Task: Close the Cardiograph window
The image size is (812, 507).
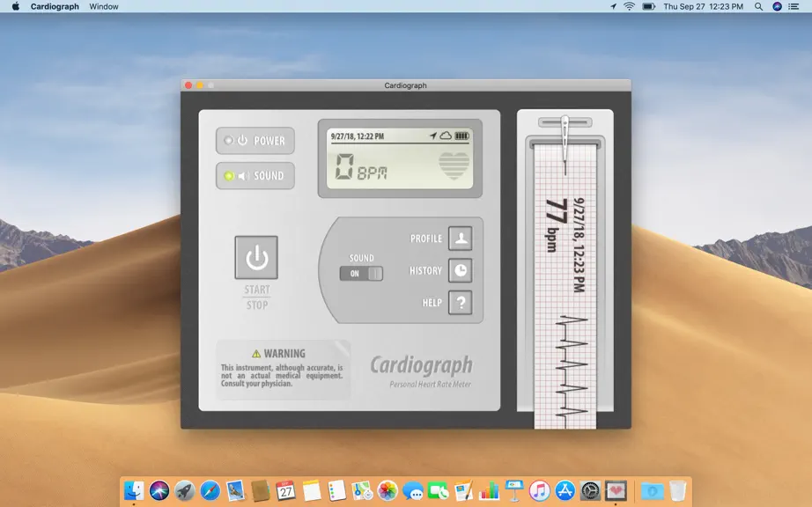Action: [188, 85]
